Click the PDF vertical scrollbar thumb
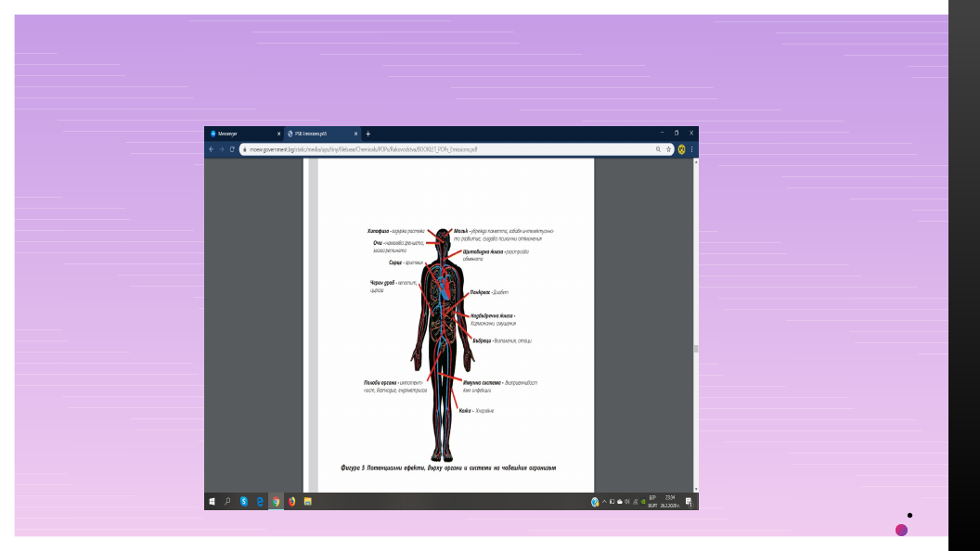The height and width of the screenshot is (551, 980). point(696,349)
